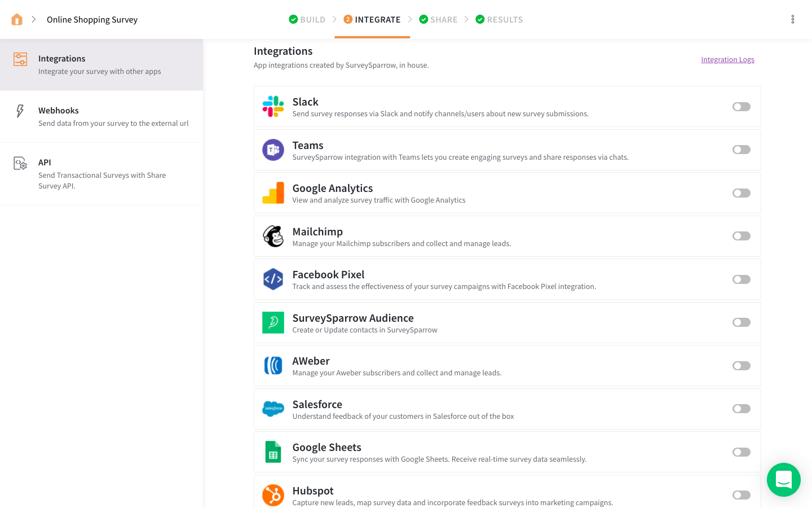Enable Google Sheets sync toggle

(742, 452)
